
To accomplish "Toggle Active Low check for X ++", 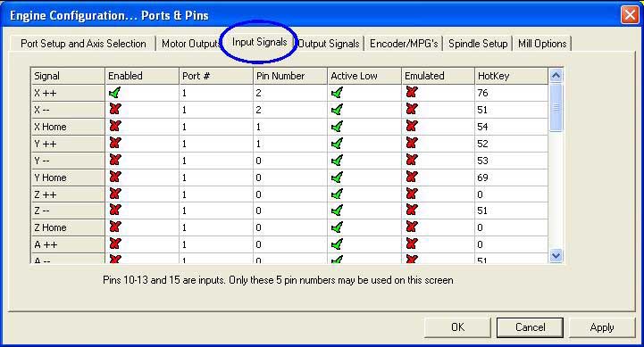I will [x=337, y=93].
